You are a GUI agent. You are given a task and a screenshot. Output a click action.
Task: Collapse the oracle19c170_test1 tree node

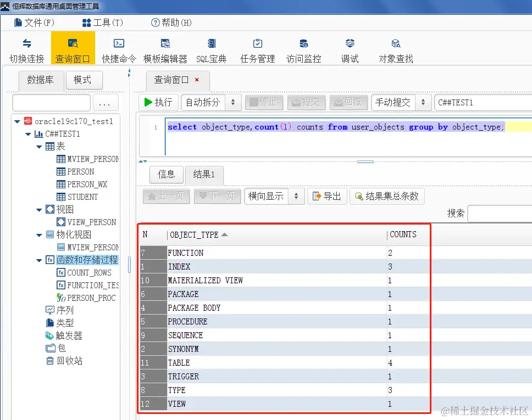[x=17, y=121]
